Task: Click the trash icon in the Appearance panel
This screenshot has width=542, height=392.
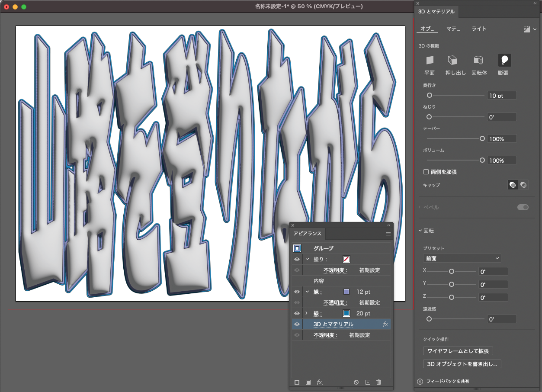Action: pyautogui.click(x=378, y=382)
